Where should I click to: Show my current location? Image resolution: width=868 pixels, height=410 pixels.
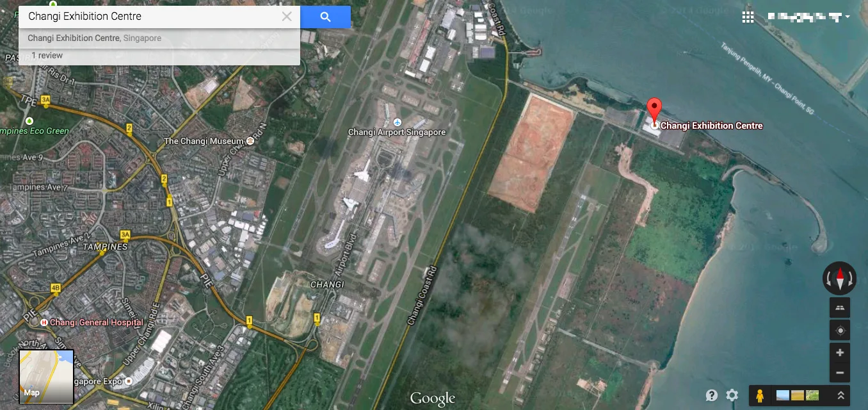click(839, 331)
